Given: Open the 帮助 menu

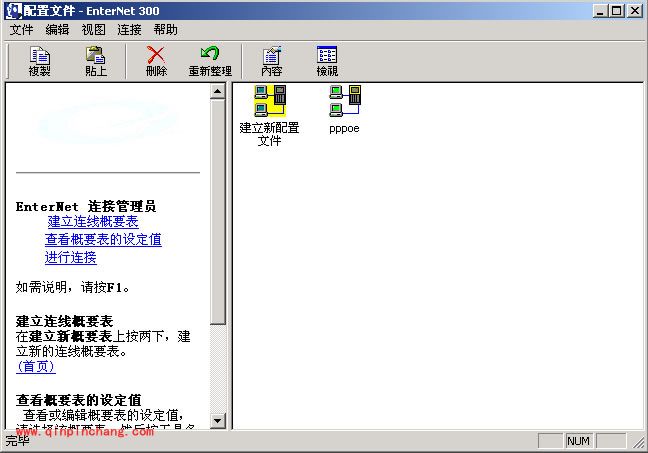Looking at the screenshot, I should pos(165,30).
